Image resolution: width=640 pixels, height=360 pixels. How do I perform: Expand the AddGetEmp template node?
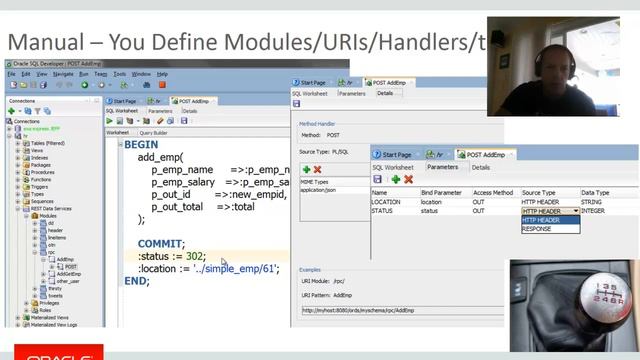[x=44, y=274]
